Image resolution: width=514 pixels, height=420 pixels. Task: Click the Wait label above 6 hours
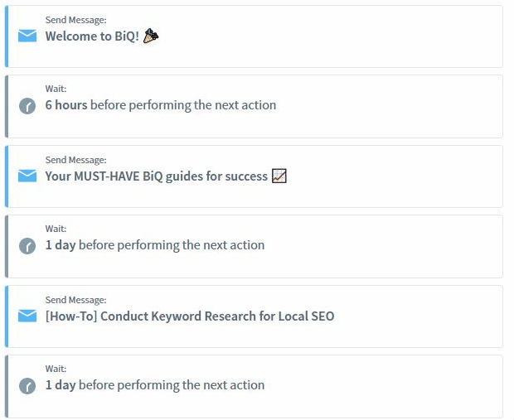[56, 89]
